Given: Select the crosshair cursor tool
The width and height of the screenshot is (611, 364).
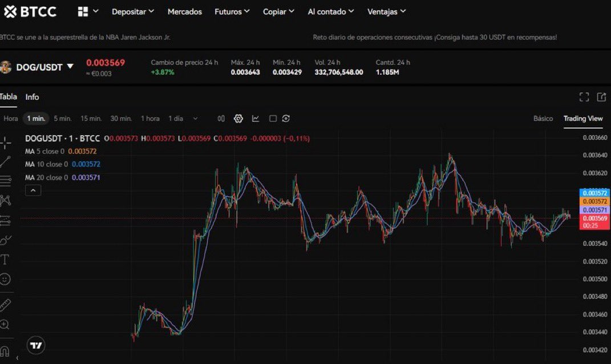Looking at the screenshot, I should click(5, 143).
